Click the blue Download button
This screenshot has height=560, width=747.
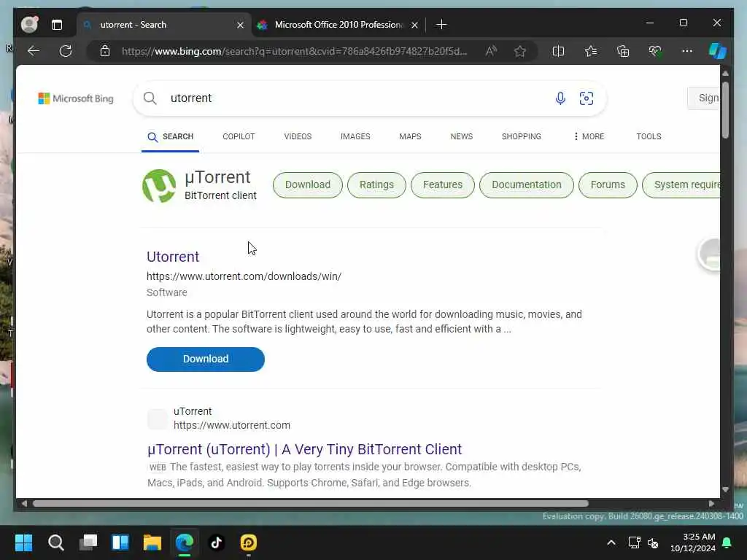tap(205, 359)
